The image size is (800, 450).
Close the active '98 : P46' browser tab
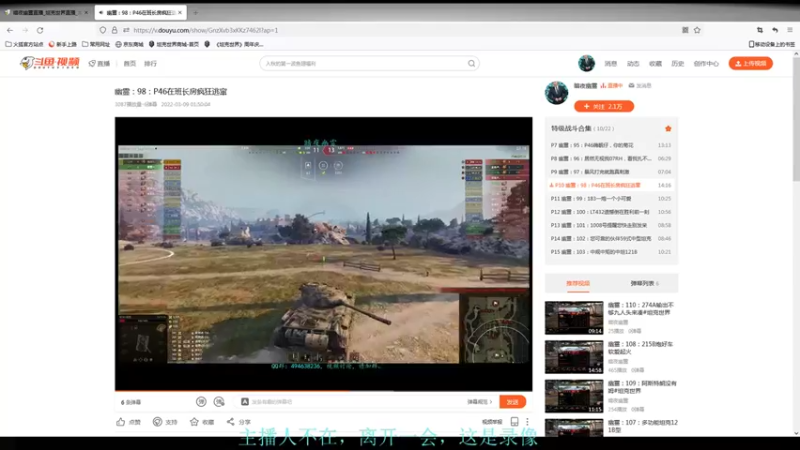click(180, 12)
